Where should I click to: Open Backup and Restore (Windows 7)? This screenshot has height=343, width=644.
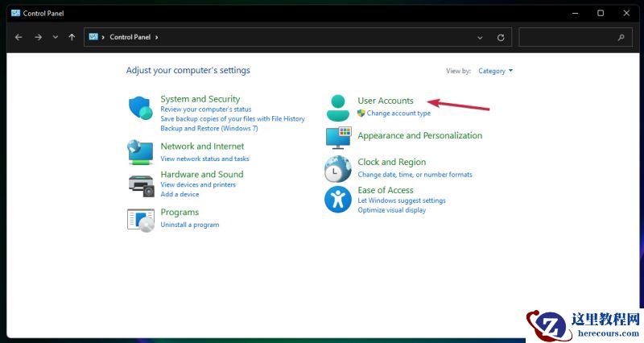209,128
